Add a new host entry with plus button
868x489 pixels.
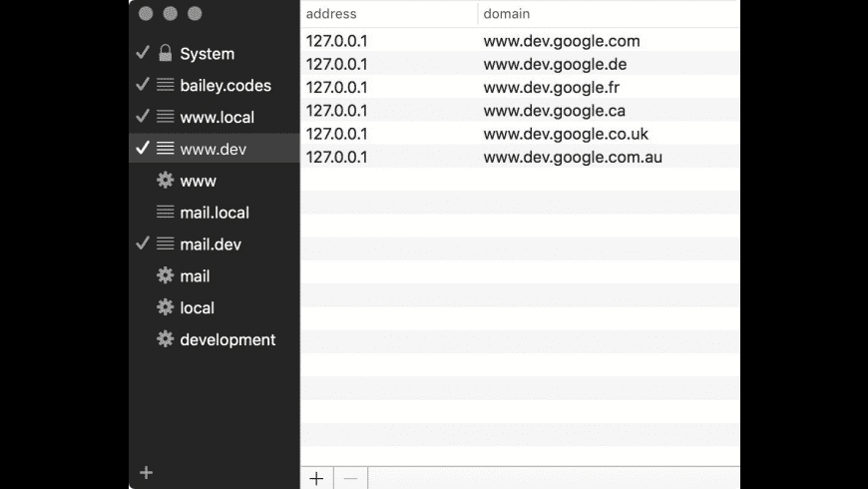(x=316, y=478)
